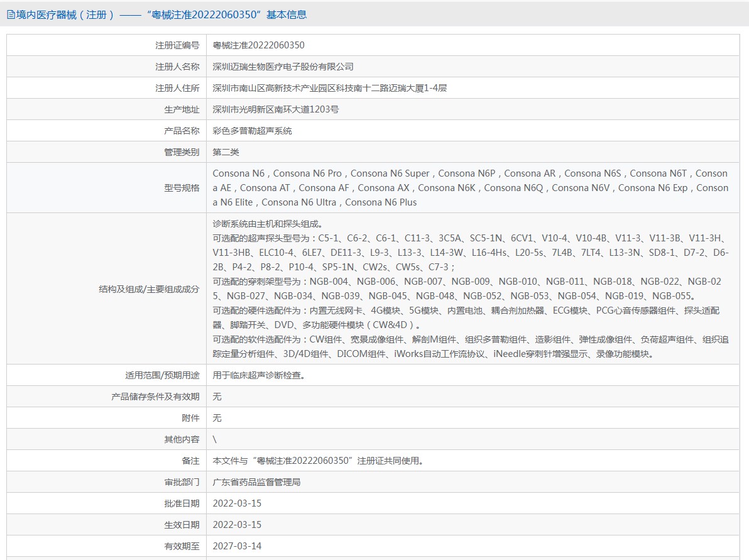Click the document icon beside the page title
Viewport: 749px width, 560px height.
pos(11,15)
